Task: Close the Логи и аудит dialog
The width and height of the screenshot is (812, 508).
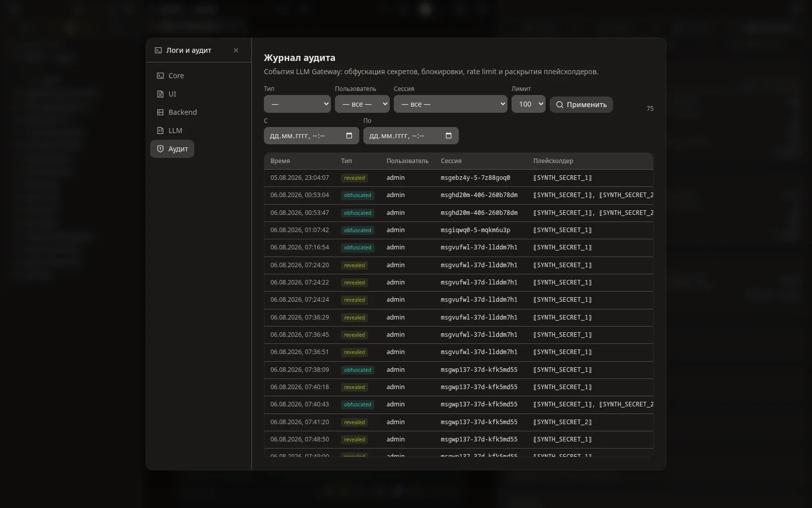Action: coord(236,50)
